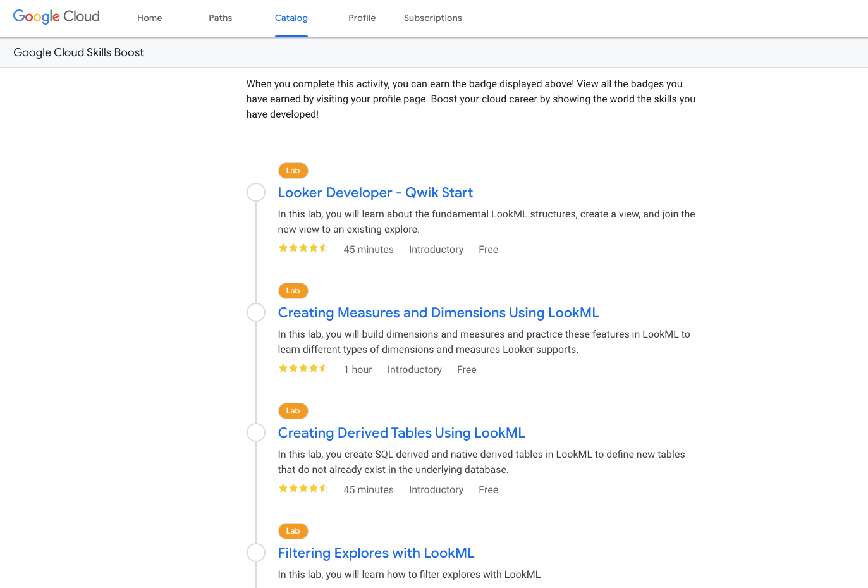This screenshot has height=588, width=868.
Task: Click 'Introductory' under Looker Developer
Action: (436, 250)
